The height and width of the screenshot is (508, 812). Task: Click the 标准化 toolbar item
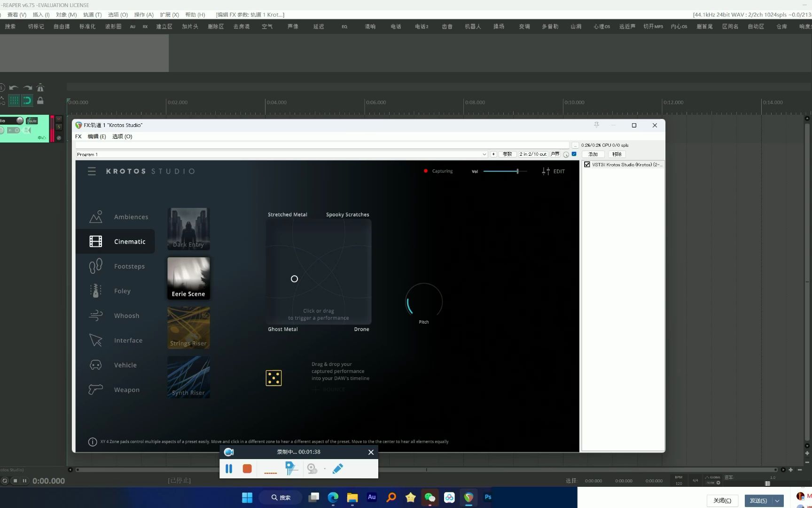(x=87, y=26)
